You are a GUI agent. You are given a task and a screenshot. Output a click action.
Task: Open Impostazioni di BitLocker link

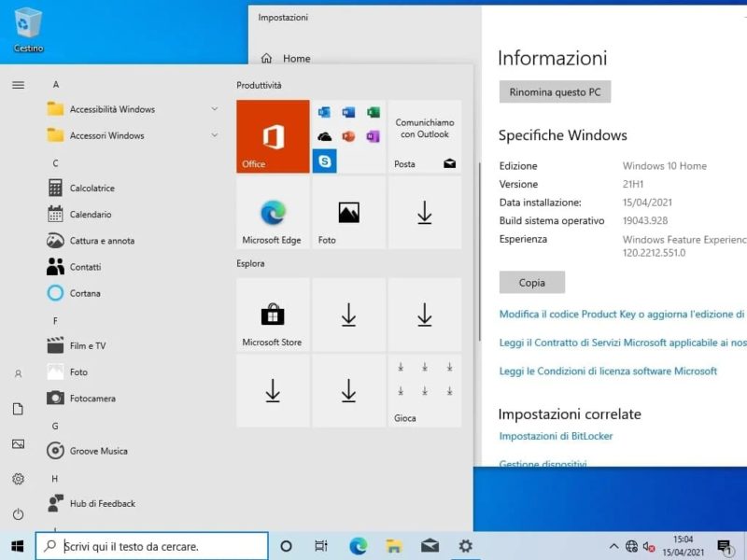point(556,436)
